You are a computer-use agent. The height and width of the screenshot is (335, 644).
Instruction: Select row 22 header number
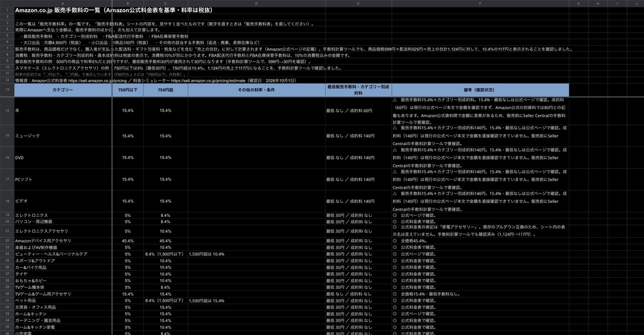7,241
